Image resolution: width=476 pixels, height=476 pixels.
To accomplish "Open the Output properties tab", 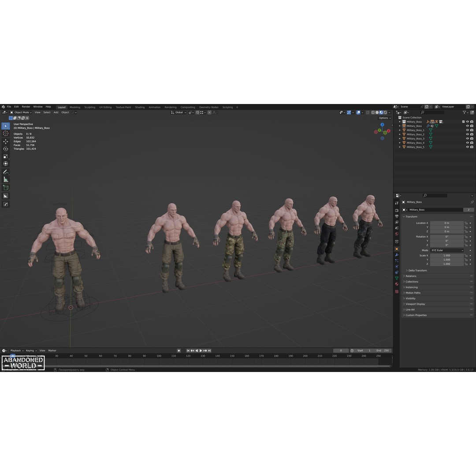I will (x=397, y=216).
